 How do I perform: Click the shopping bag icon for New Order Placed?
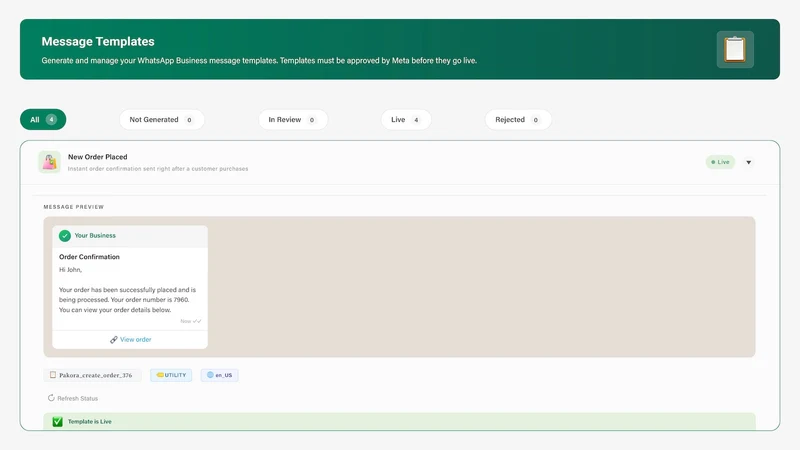(49, 162)
